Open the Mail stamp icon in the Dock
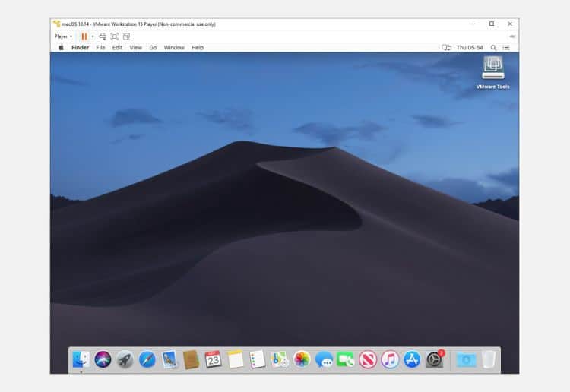 point(169,359)
